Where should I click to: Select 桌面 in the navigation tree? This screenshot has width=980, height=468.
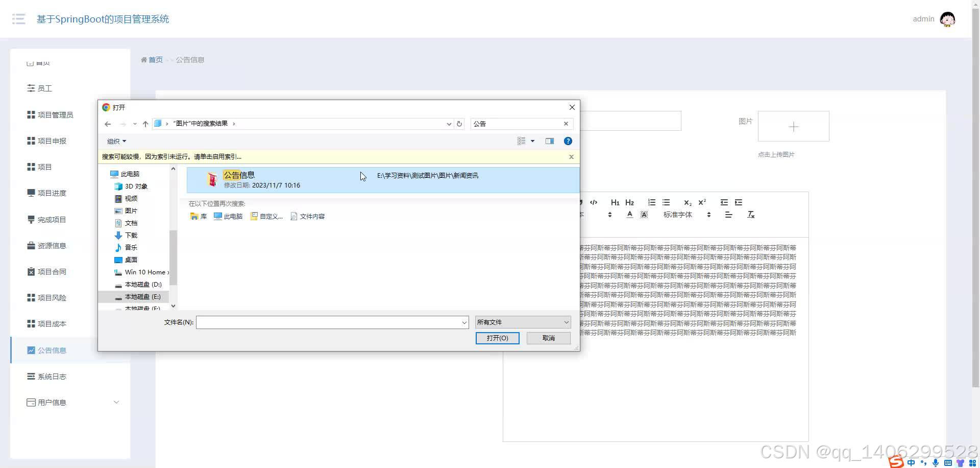pyautogui.click(x=126, y=260)
